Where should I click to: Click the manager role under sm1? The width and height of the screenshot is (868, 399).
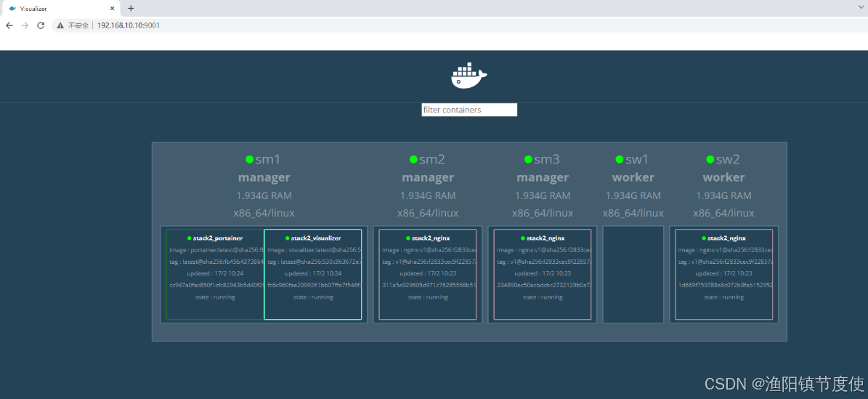click(x=264, y=177)
